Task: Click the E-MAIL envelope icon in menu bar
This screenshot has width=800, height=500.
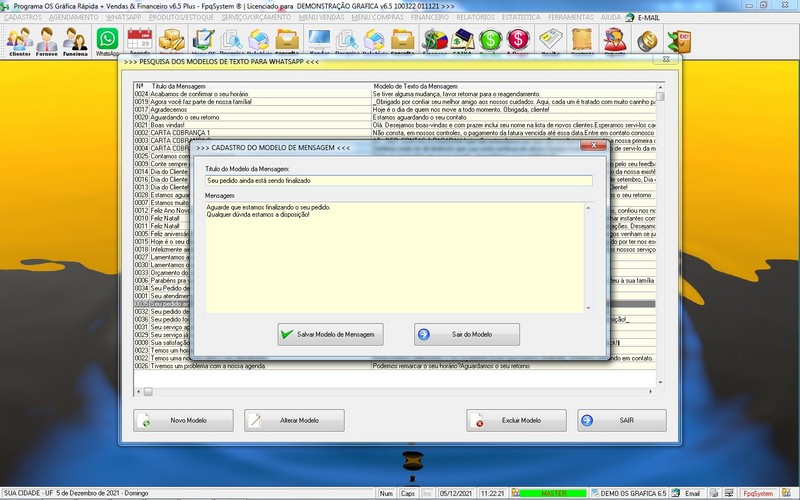Action: tap(630, 17)
